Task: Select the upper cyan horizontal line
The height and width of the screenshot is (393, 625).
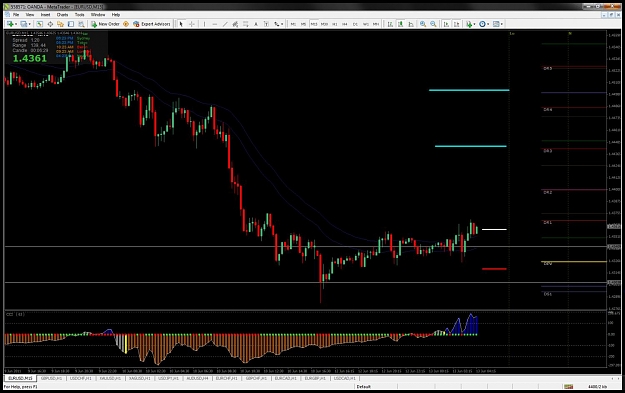Action: pyautogui.click(x=469, y=90)
